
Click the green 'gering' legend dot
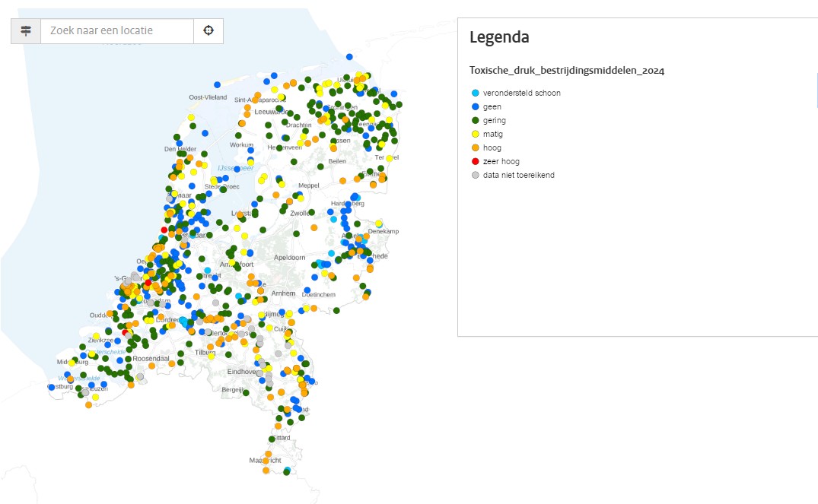click(476, 120)
